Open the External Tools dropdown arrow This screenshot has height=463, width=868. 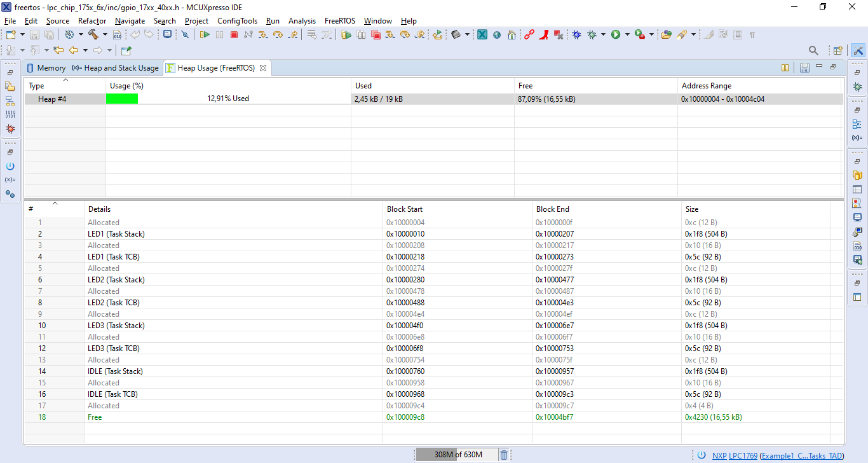tap(652, 34)
